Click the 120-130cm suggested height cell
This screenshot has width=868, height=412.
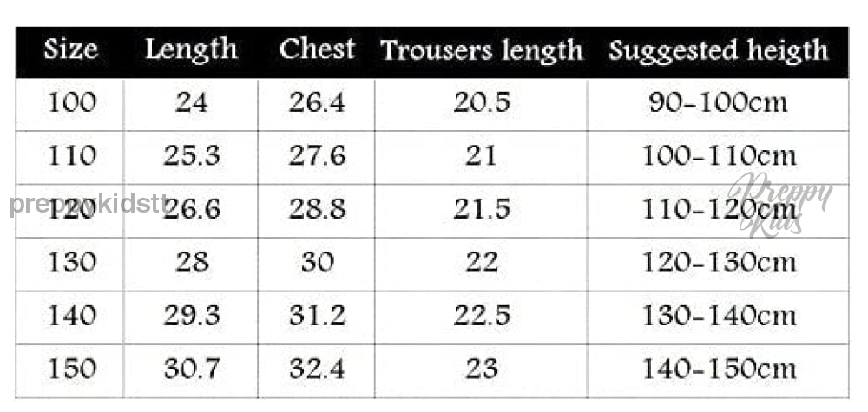pos(718,262)
